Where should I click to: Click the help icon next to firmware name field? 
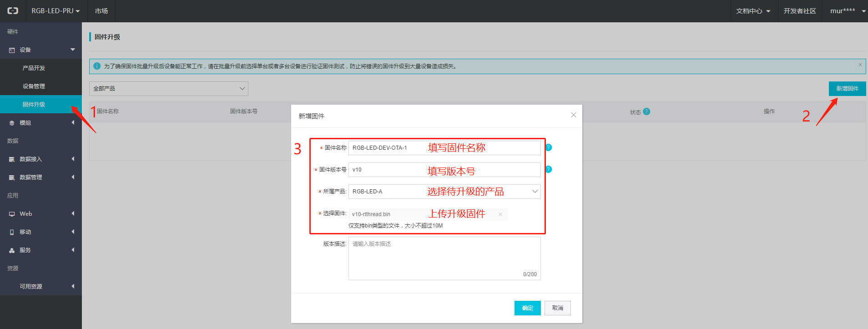pyautogui.click(x=549, y=147)
